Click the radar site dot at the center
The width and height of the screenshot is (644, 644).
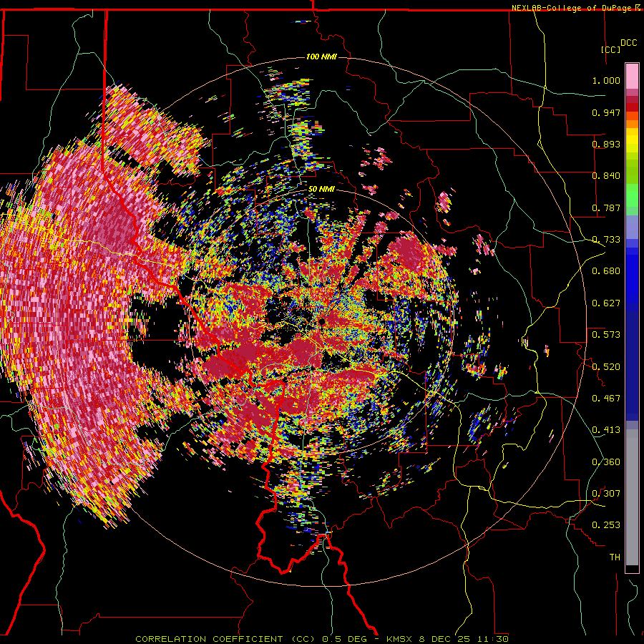[322, 321]
